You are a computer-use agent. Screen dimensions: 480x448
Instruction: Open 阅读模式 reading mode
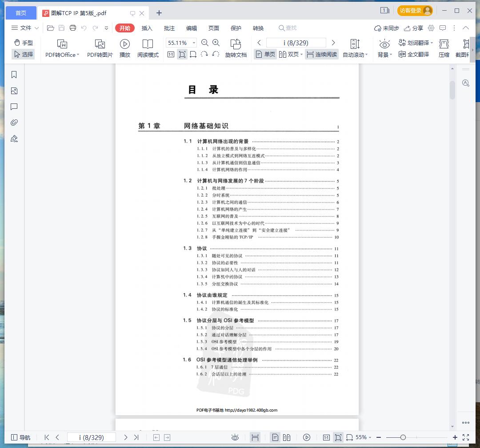148,48
